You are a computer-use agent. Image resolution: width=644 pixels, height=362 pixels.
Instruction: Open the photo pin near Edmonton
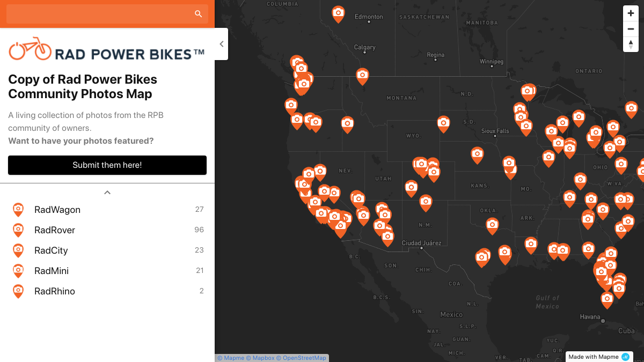(338, 13)
